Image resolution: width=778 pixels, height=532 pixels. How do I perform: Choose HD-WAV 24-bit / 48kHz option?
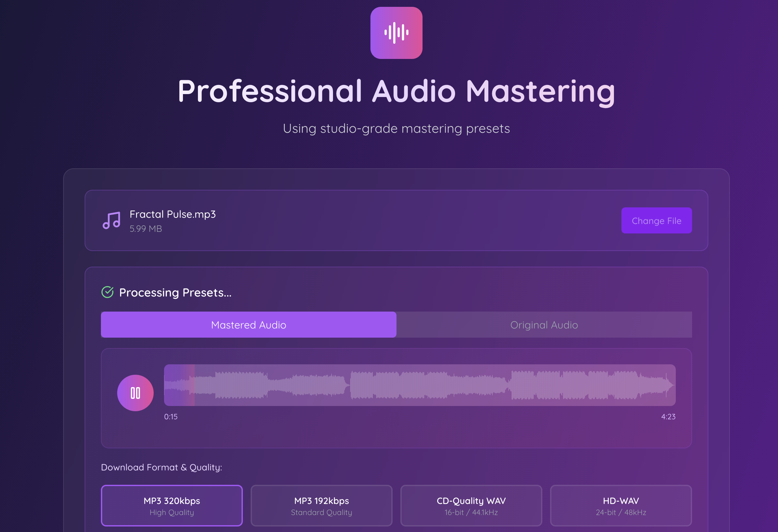click(x=621, y=506)
